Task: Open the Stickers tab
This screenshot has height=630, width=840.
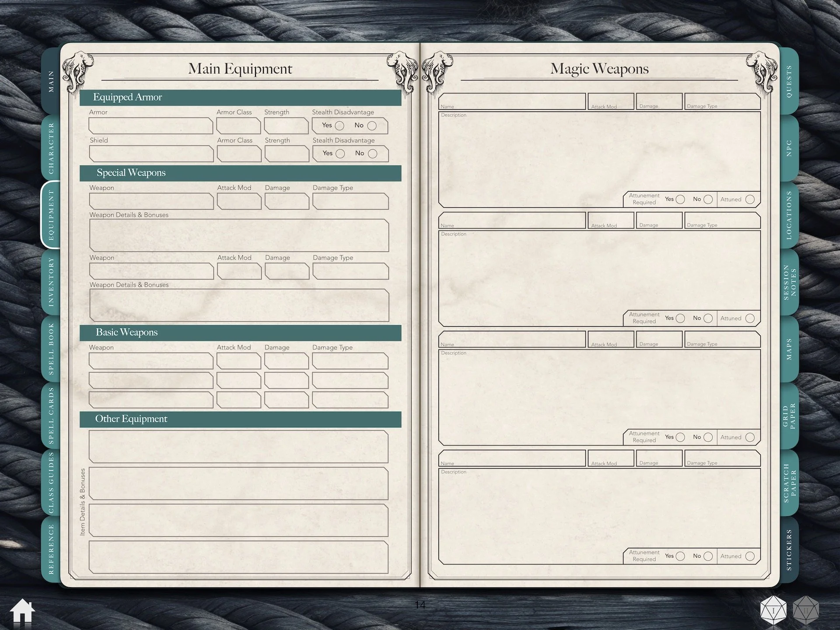Action: click(788, 547)
